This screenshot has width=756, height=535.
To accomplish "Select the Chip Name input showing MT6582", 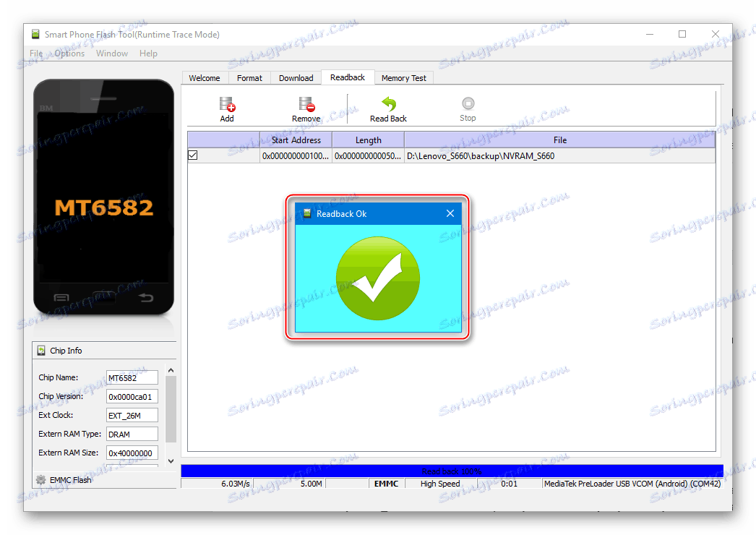I will click(x=132, y=377).
